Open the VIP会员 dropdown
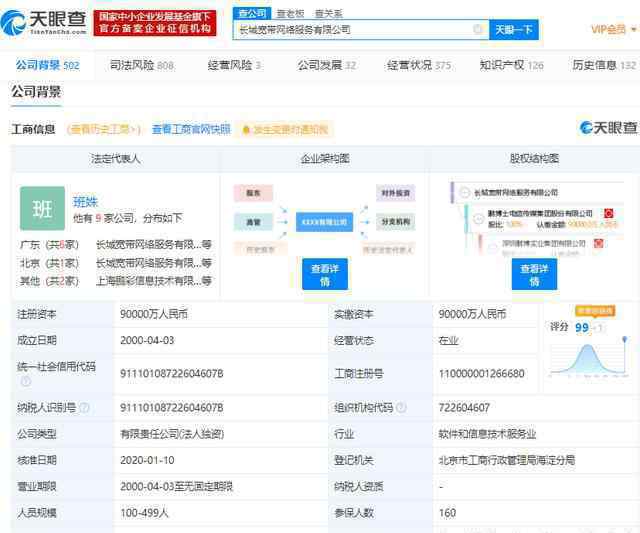Screen dimensions: 640x533 [613, 29]
